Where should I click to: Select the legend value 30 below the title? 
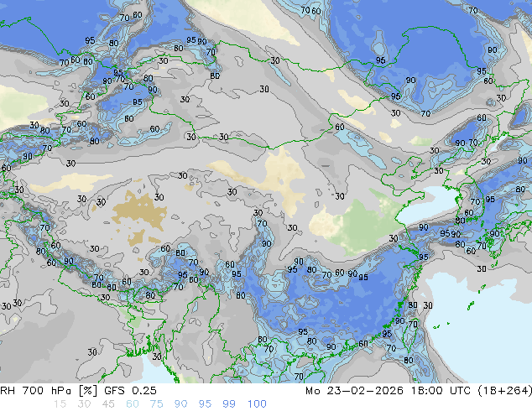click(x=84, y=404)
